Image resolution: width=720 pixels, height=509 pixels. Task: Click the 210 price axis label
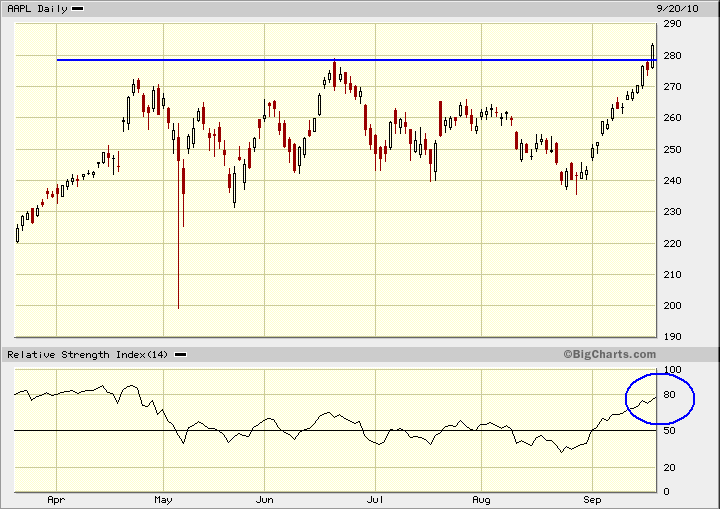(672, 275)
